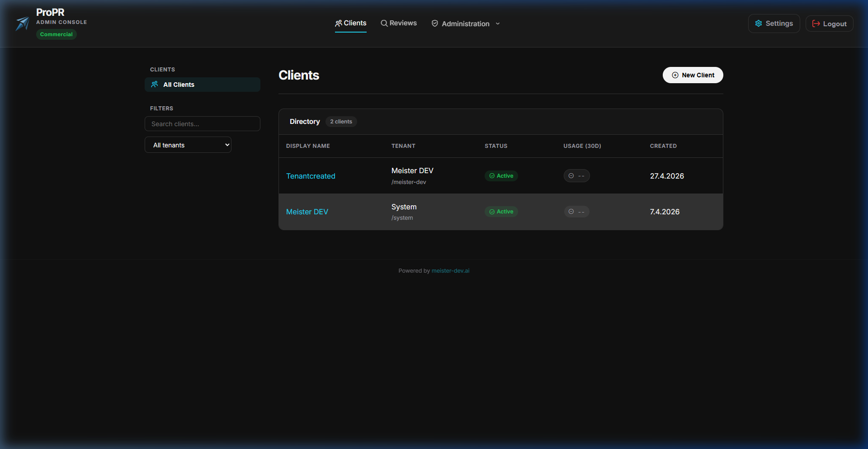The image size is (868, 449).
Task: Open the Reviews navigation tab
Action: (x=399, y=23)
